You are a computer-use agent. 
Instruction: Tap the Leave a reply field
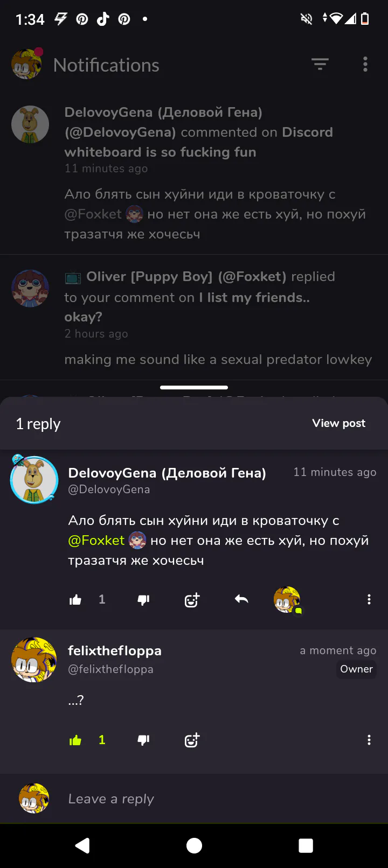click(216, 799)
